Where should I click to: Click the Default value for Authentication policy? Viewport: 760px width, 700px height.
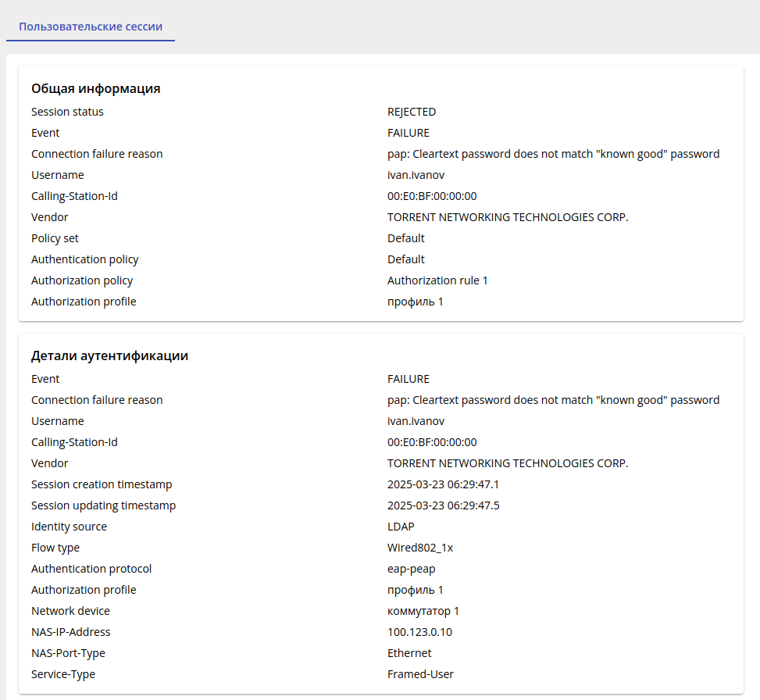[x=406, y=259]
